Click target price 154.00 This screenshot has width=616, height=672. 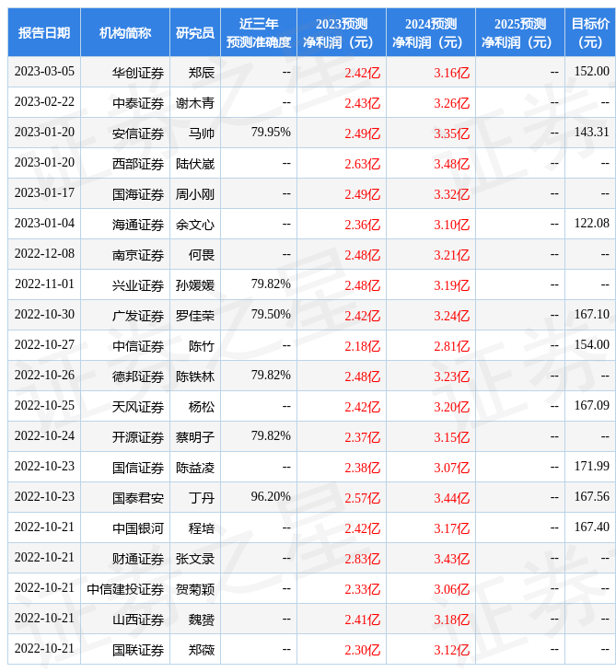point(591,344)
